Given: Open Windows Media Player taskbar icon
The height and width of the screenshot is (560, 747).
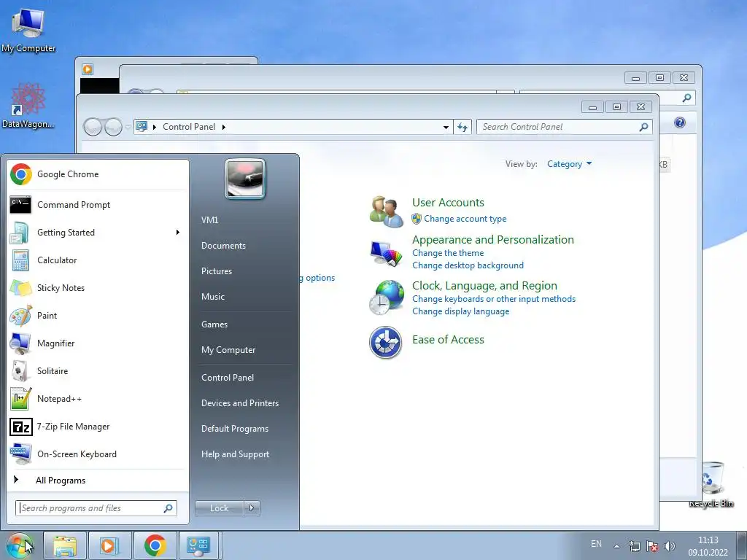Looking at the screenshot, I should [x=109, y=545].
